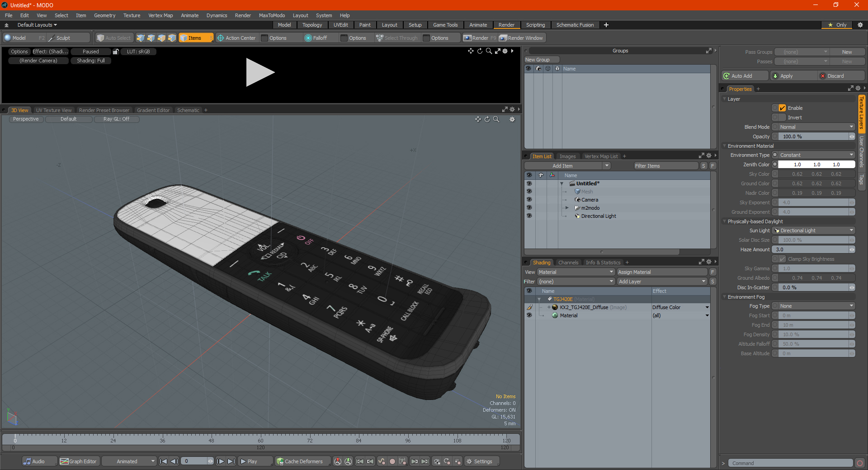Open Action Center tool
The image size is (868, 470).
tap(236, 38)
